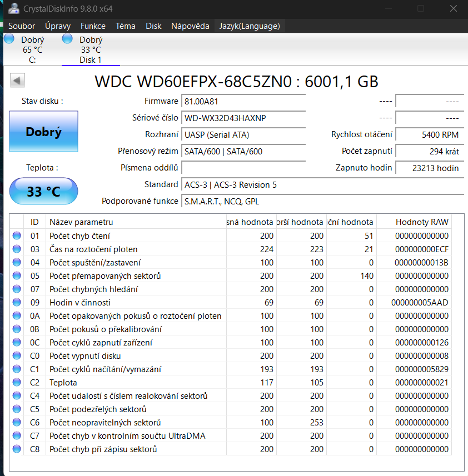468x476 pixels.
Task: Select the C: drive tab at 65 °C
Action: [x=32, y=50]
